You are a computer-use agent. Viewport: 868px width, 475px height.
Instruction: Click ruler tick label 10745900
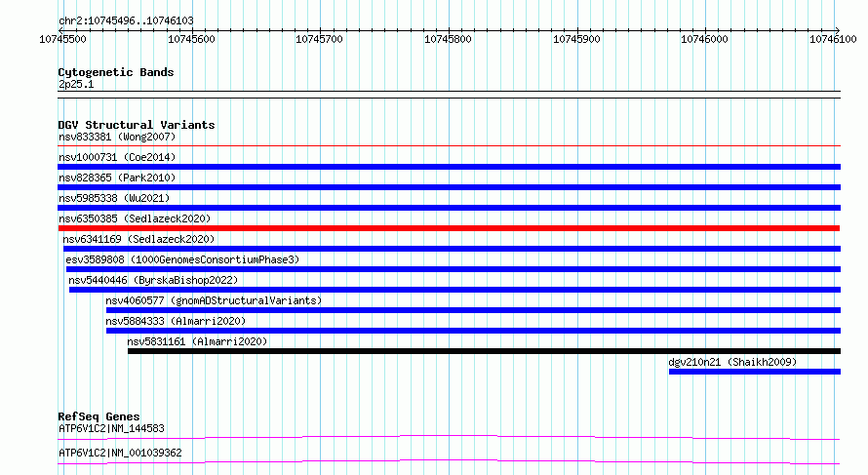(x=576, y=39)
